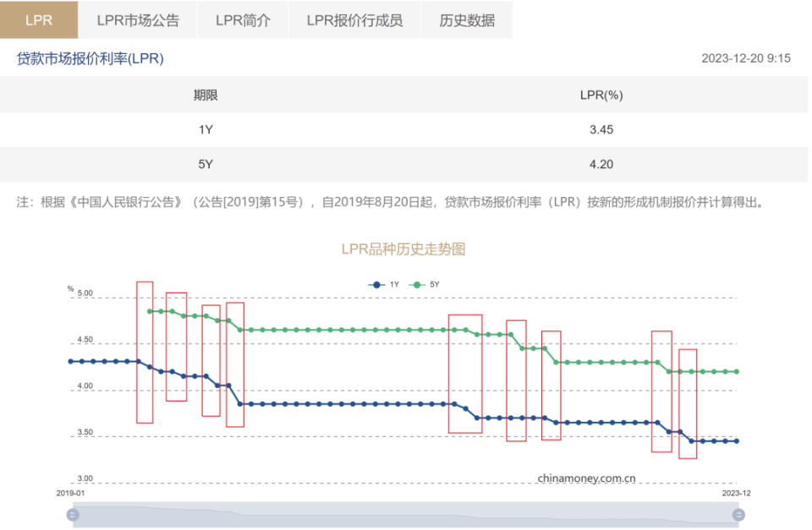
Task: Click the first 5Y data point
Action: pos(150,312)
